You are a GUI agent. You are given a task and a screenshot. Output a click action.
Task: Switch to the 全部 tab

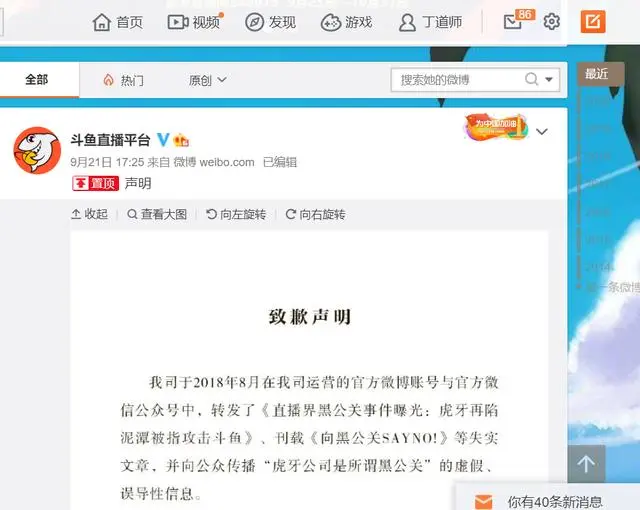point(37,80)
